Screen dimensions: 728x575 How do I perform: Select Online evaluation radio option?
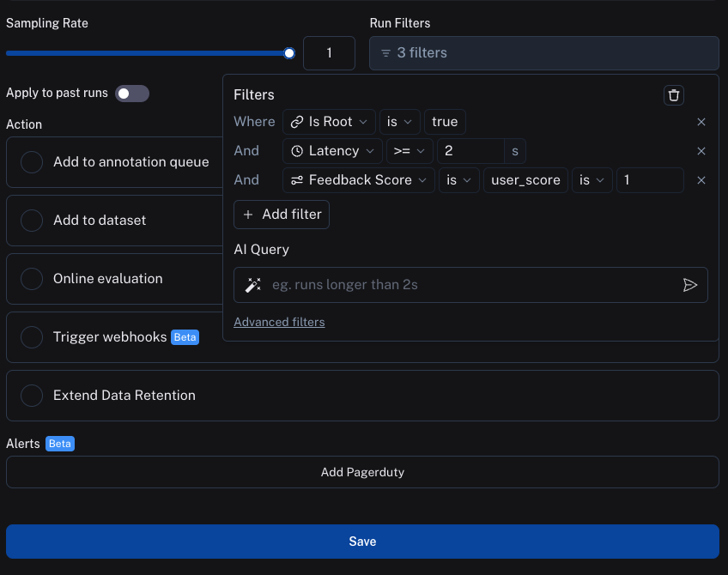32,279
